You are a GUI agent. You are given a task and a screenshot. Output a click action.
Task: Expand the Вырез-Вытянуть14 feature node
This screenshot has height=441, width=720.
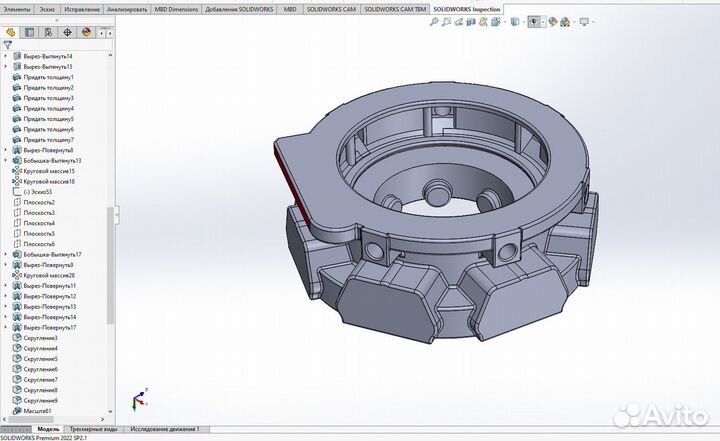[x=5, y=56]
